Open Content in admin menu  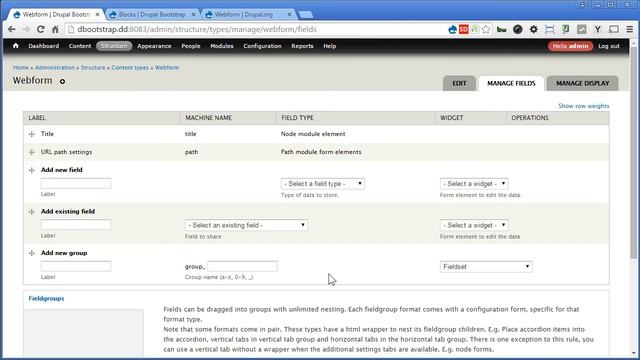pos(80,46)
